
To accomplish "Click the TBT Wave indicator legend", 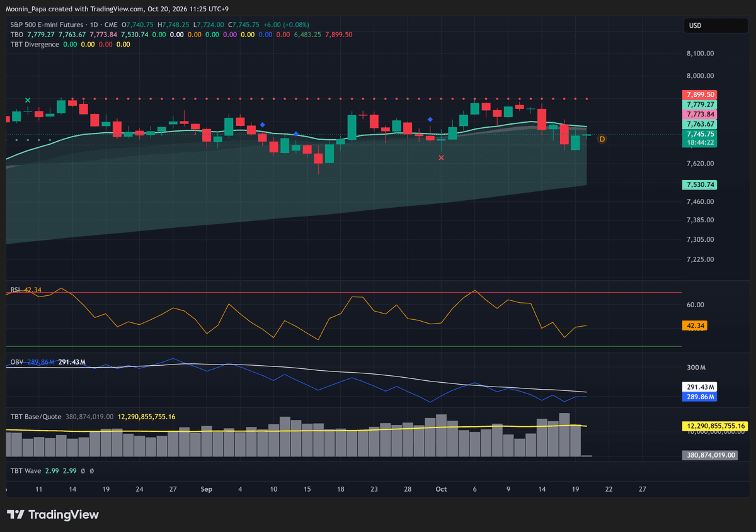I will pyautogui.click(x=26, y=470).
